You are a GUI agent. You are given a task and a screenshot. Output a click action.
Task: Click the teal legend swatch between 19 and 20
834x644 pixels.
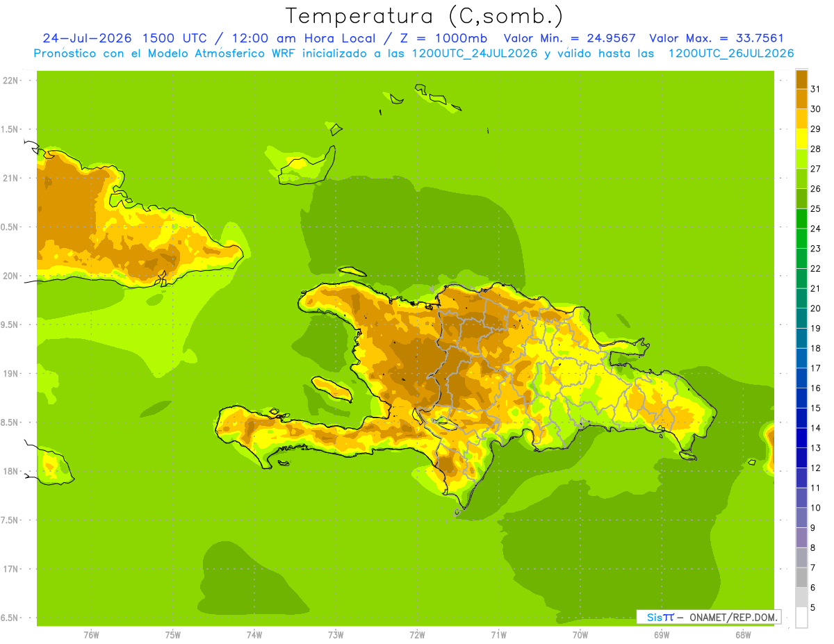pos(801,317)
